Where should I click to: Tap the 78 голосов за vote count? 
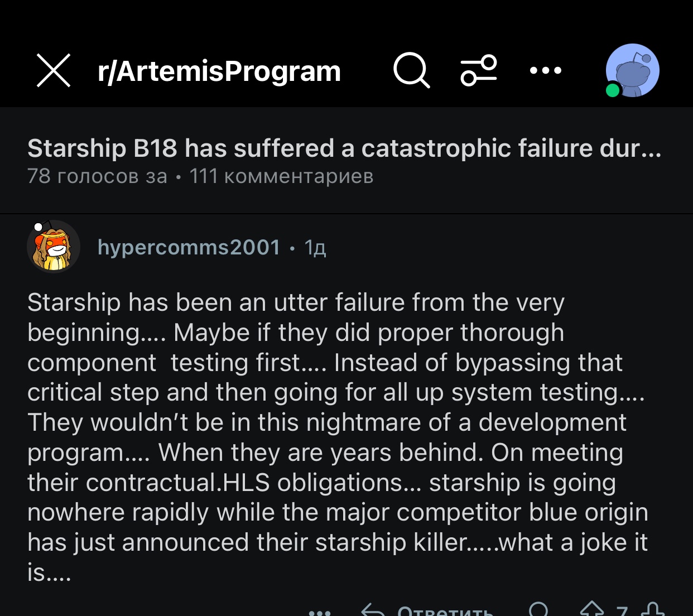97,176
